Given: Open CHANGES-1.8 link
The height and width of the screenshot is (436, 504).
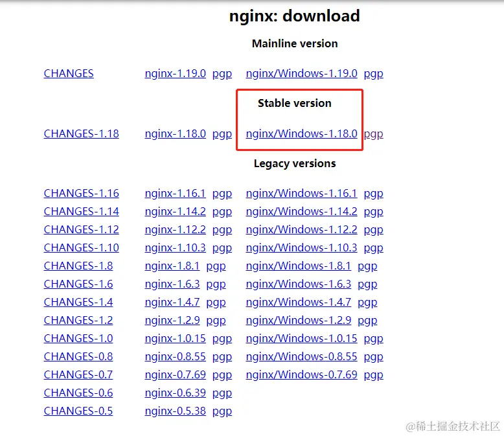Looking at the screenshot, I should pos(78,266).
